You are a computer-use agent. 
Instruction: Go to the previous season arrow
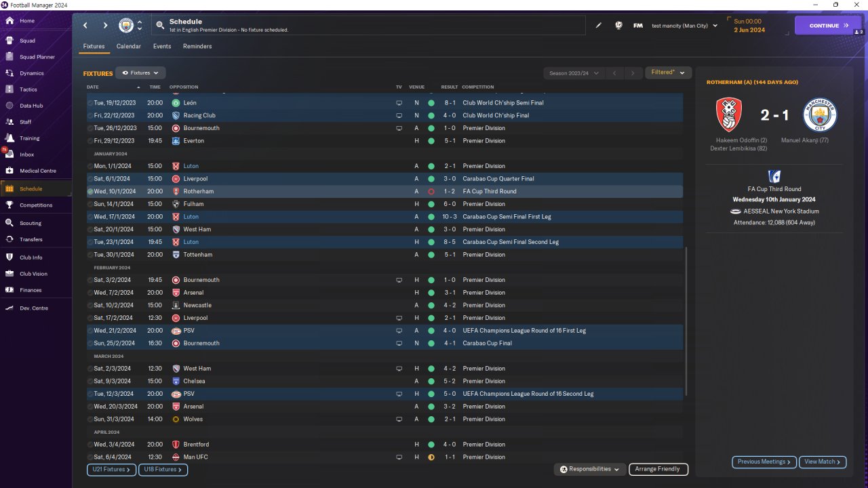tap(614, 73)
